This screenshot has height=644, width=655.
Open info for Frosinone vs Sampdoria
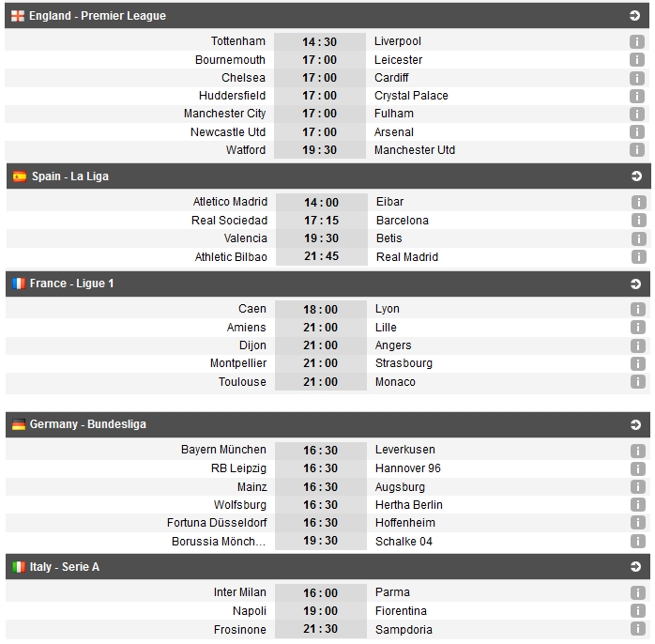tap(638, 630)
